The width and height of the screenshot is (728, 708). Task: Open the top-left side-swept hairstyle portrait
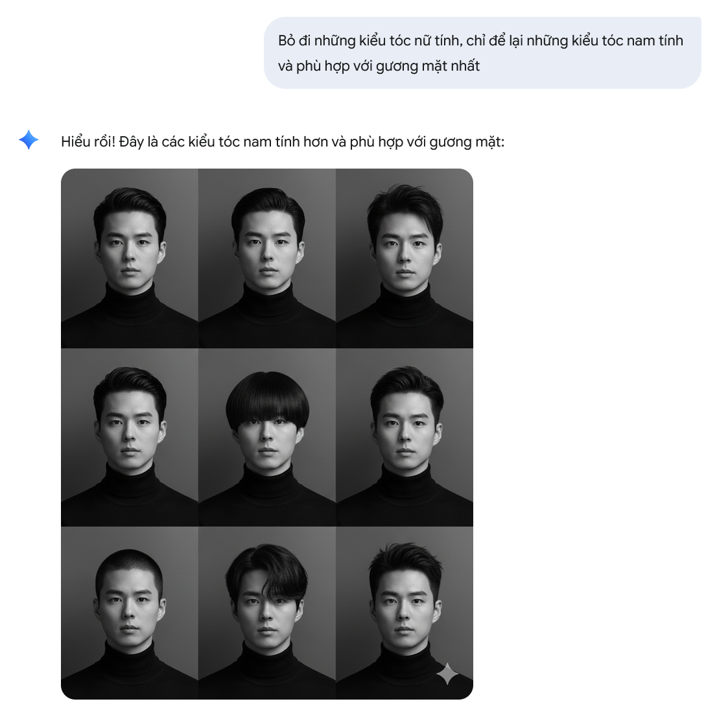click(x=130, y=259)
